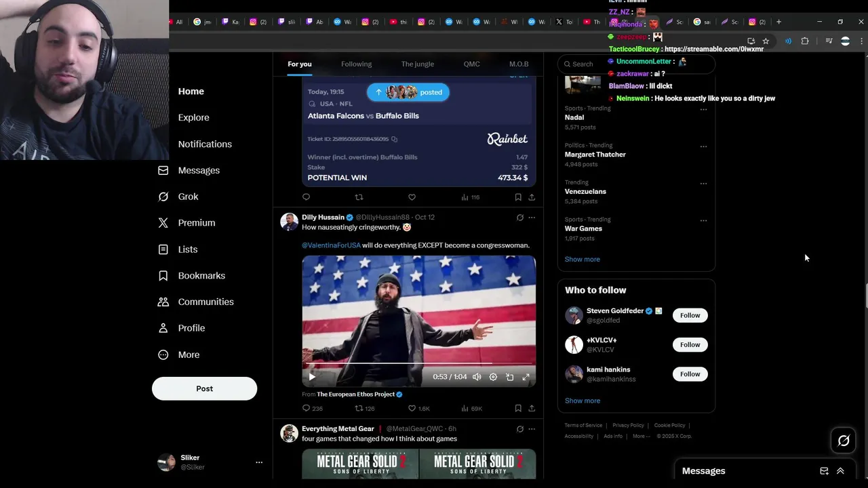Mute the video with the speaker icon
This screenshot has width=868, height=488.
pyautogui.click(x=477, y=377)
